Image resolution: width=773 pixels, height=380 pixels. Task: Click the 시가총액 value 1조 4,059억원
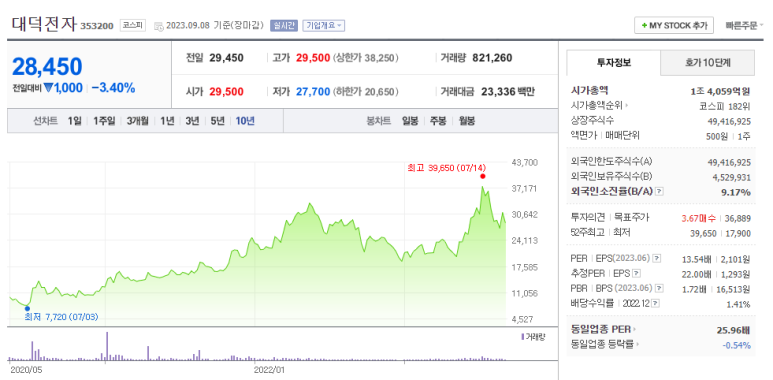[x=720, y=91]
